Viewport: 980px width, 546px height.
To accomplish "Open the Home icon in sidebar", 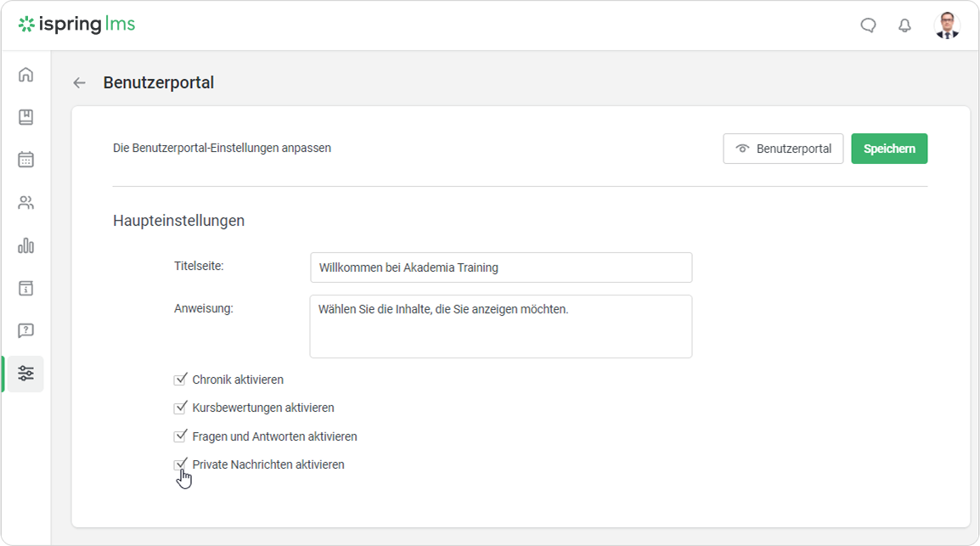I will click(x=25, y=75).
